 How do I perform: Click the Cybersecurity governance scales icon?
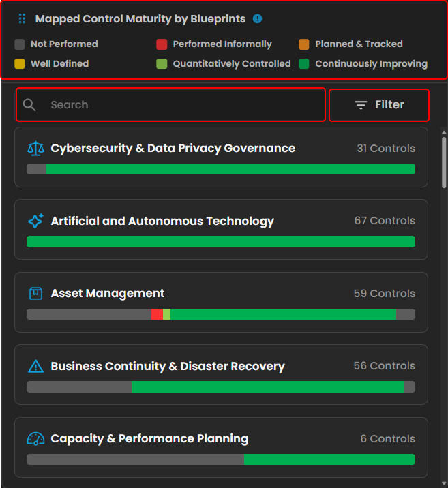(35, 149)
